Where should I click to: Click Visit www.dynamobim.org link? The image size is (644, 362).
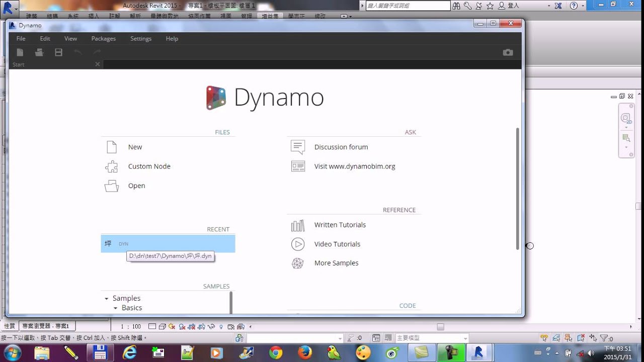[355, 166]
